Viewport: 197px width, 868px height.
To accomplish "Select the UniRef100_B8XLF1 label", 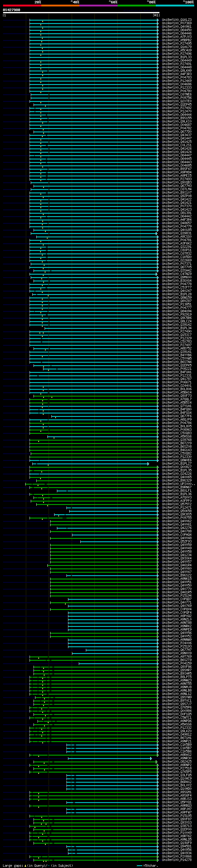I will 177,491.
